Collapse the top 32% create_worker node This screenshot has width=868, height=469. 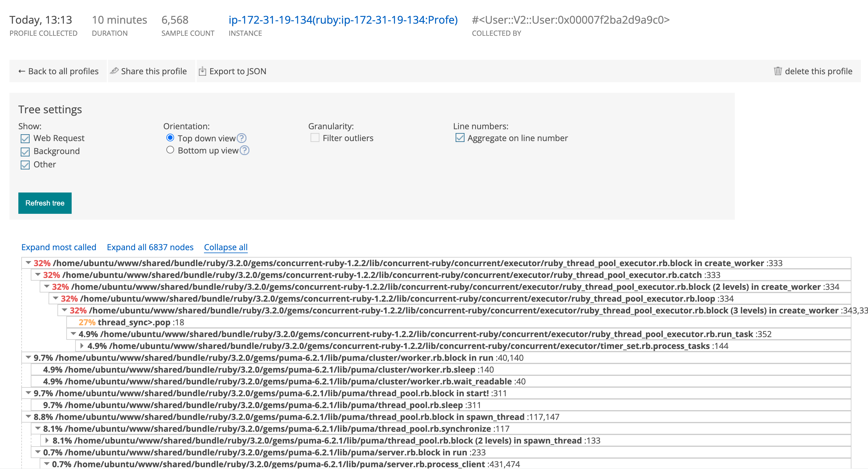coord(29,263)
